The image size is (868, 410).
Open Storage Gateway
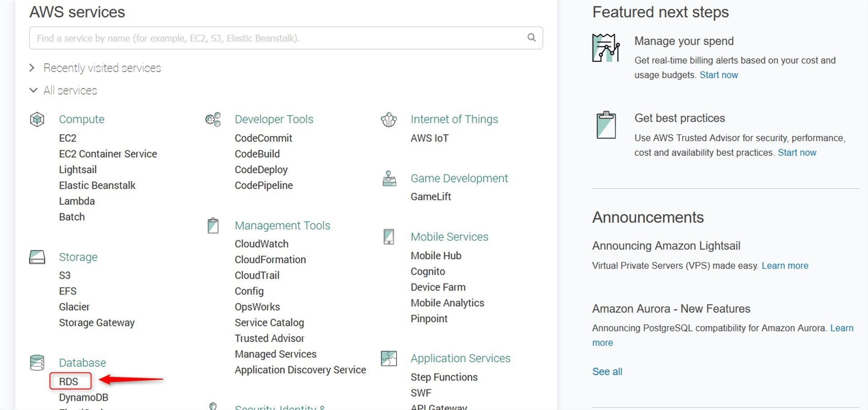click(x=97, y=323)
